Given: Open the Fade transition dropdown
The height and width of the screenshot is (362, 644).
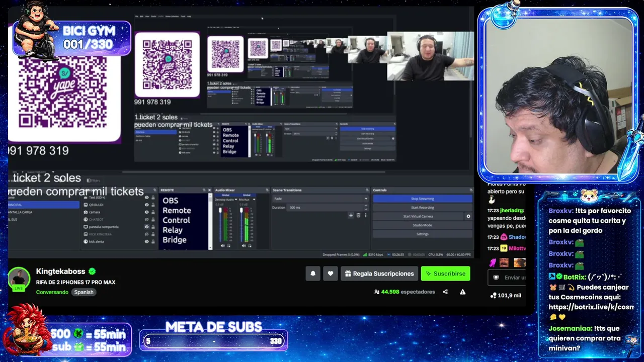Looking at the screenshot, I should pos(320,199).
